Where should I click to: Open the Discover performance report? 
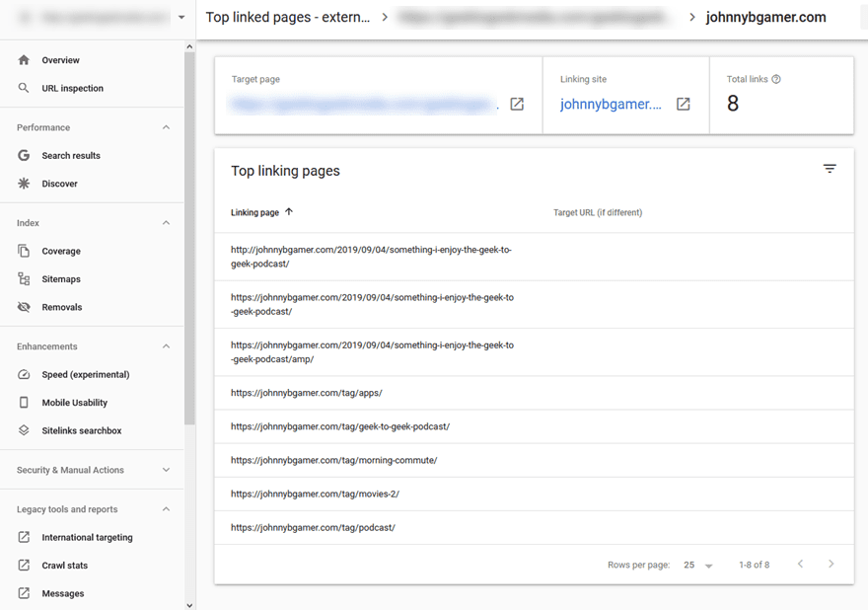click(59, 184)
